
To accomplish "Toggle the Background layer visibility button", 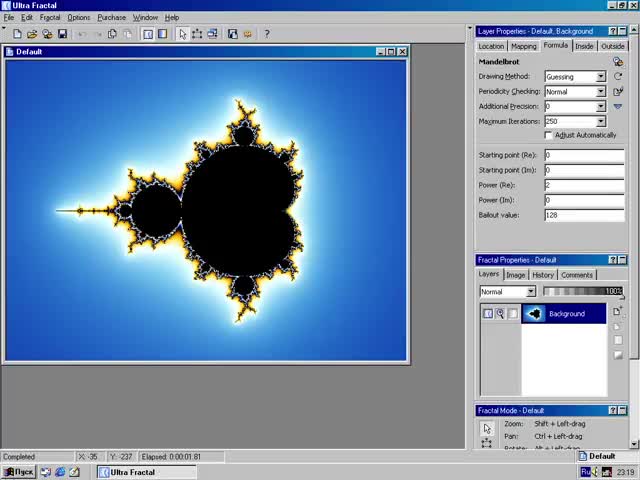I will click(488, 314).
